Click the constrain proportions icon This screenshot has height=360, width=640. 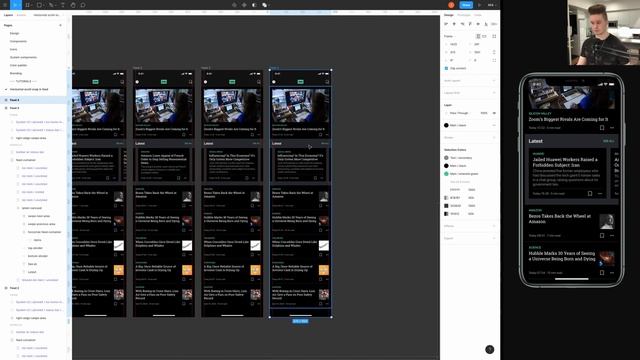(x=494, y=52)
